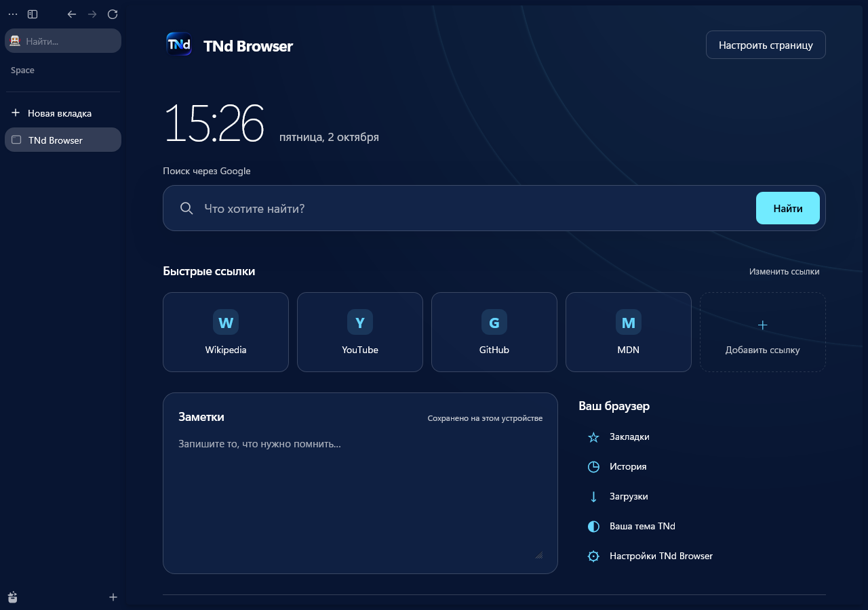Open the MDN quick link tile
Screen dimensions: 868x610
tap(629, 332)
